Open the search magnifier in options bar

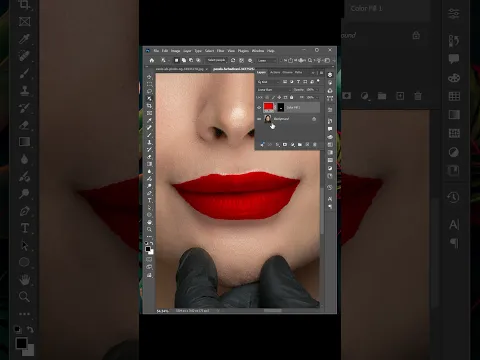[310, 60]
